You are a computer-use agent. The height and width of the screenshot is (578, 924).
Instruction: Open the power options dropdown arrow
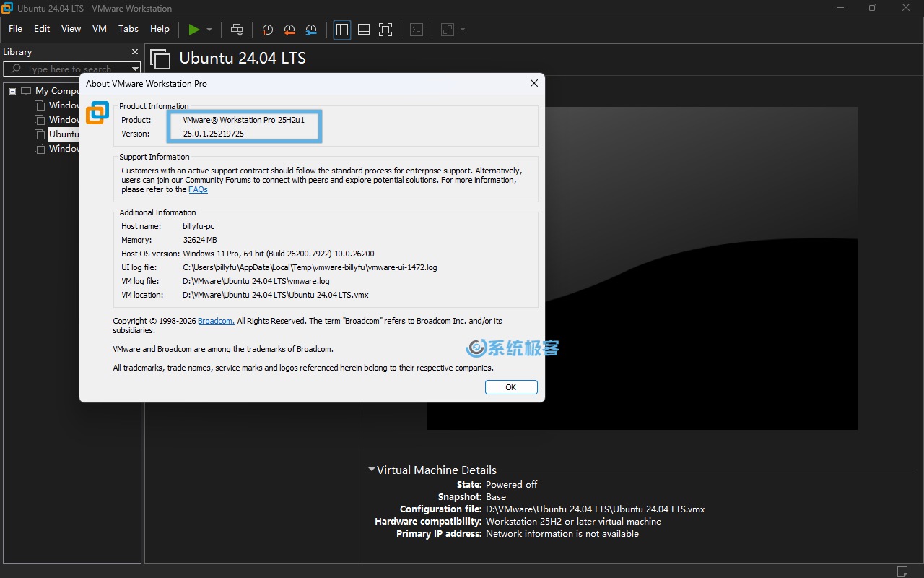click(x=209, y=30)
